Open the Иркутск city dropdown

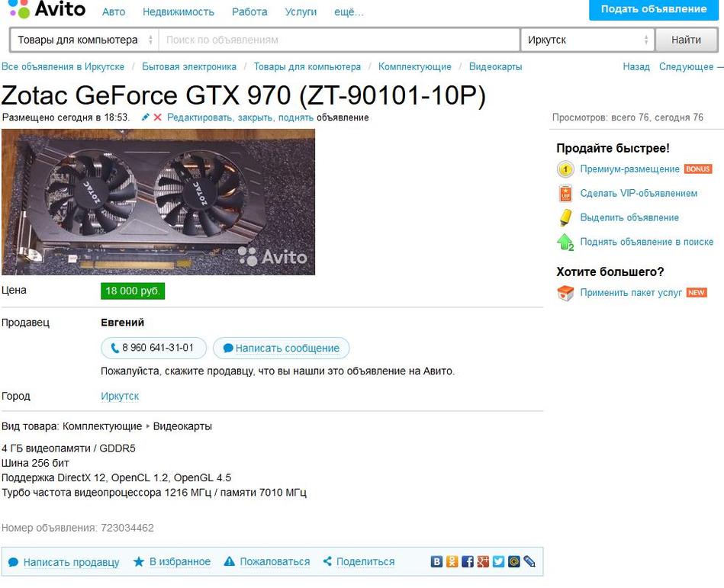coord(587,40)
